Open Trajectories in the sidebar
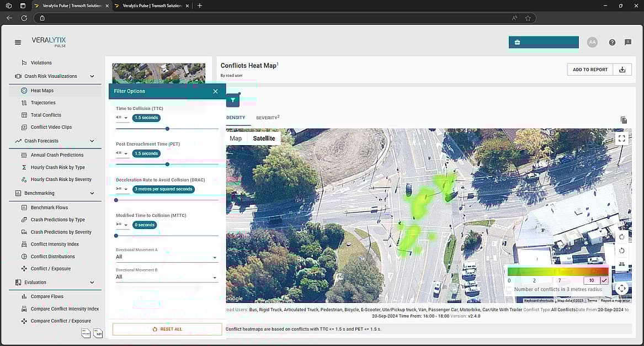Viewport: 644px width, 346px height. (x=43, y=103)
